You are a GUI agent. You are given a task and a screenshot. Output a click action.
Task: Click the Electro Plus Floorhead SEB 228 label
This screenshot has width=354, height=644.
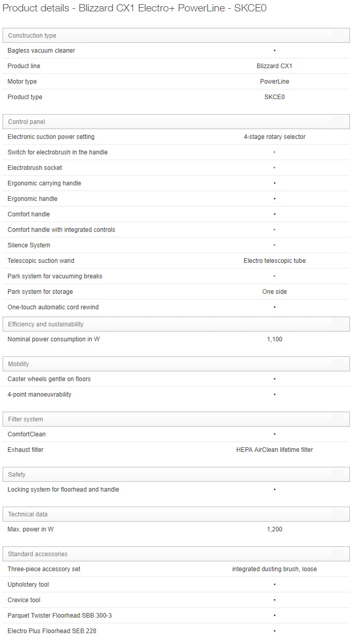pos(52,631)
